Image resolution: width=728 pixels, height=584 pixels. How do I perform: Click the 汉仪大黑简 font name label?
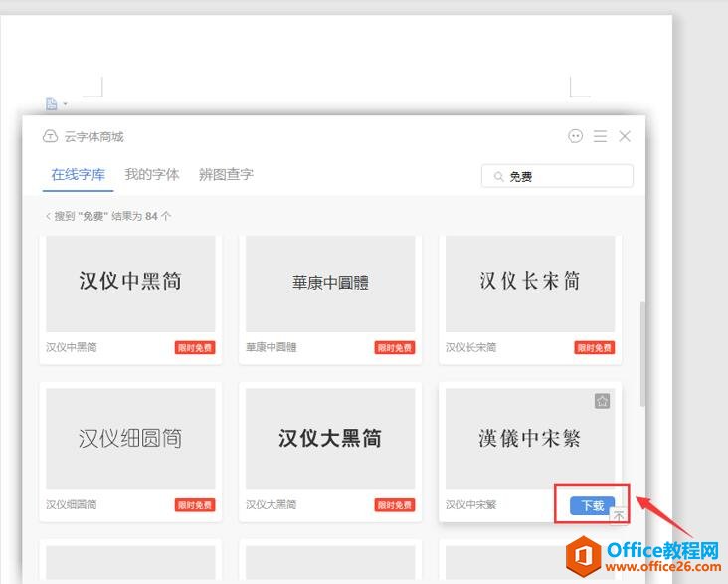click(x=272, y=505)
